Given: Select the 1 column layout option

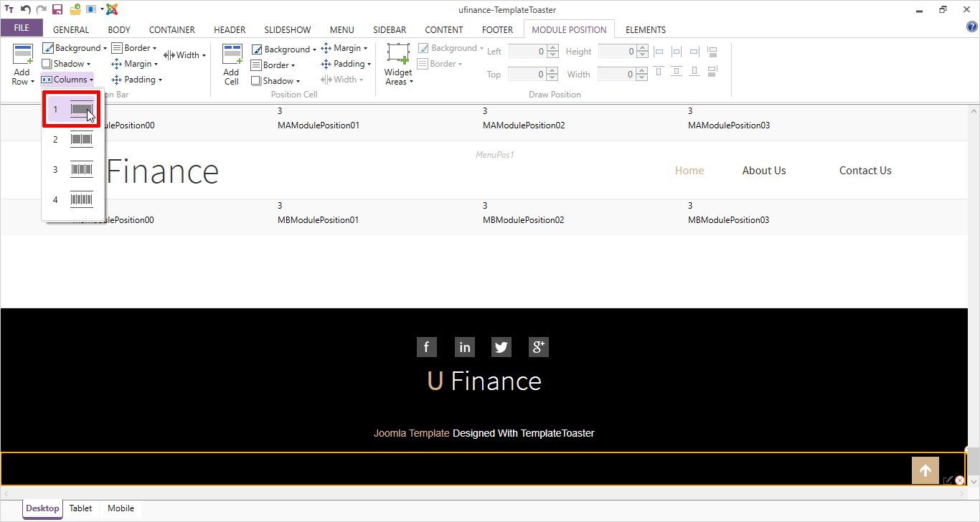Looking at the screenshot, I should (x=73, y=110).
